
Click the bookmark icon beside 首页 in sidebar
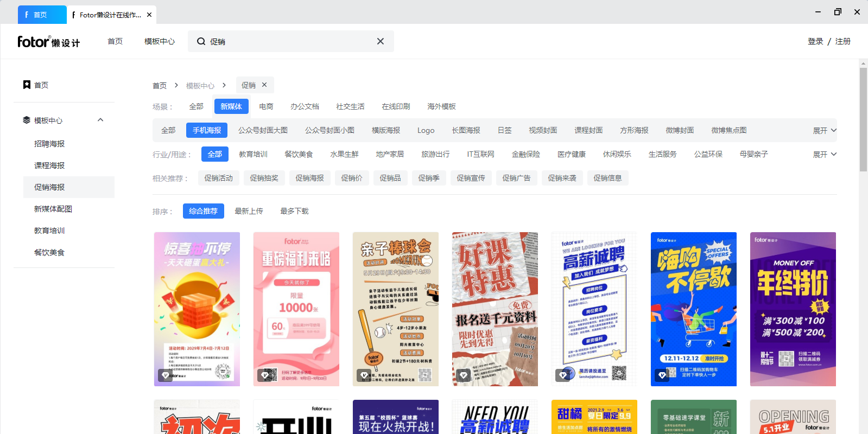click(27, 85)
